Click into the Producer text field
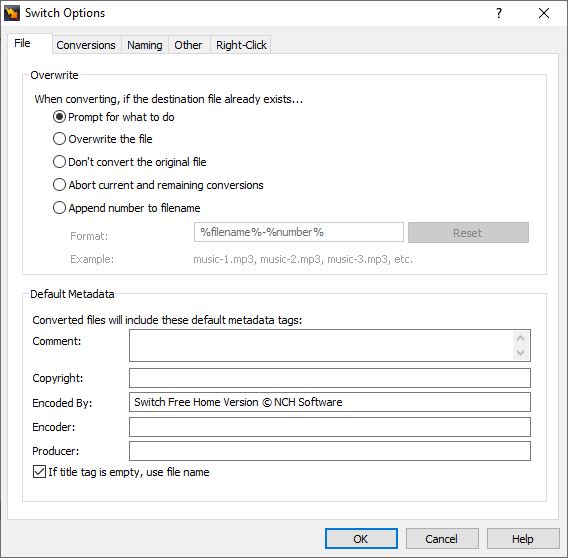This screenshot has width=568, height=558. coord(330,451)
